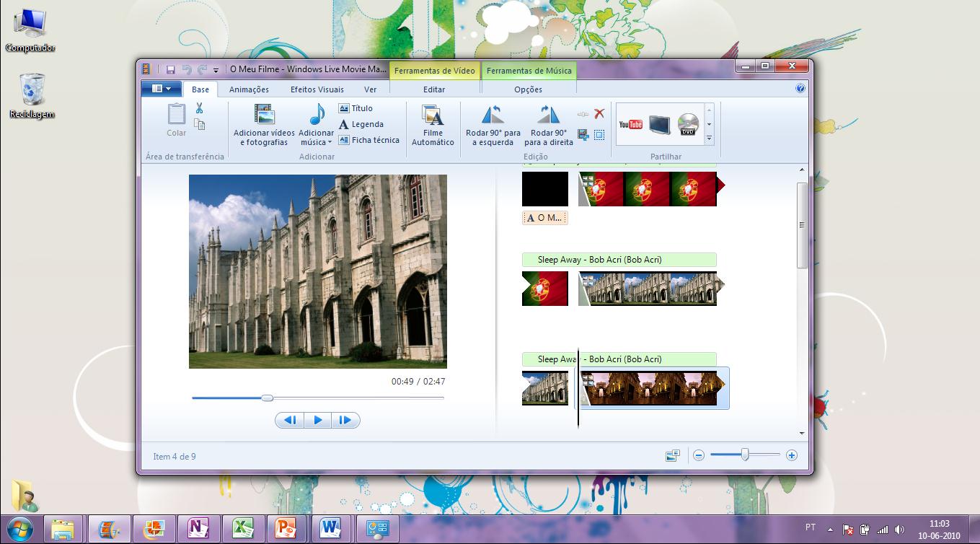Go to next frame button
The image size is (980, 544).
(345, 420)
